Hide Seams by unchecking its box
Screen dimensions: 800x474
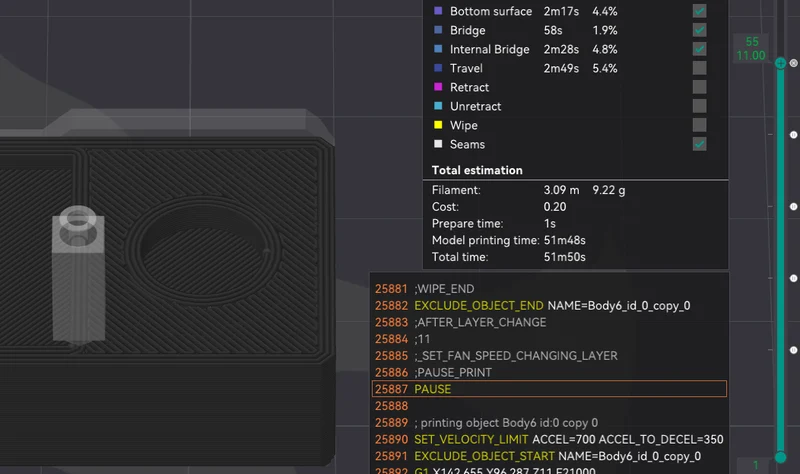(699, 144)
